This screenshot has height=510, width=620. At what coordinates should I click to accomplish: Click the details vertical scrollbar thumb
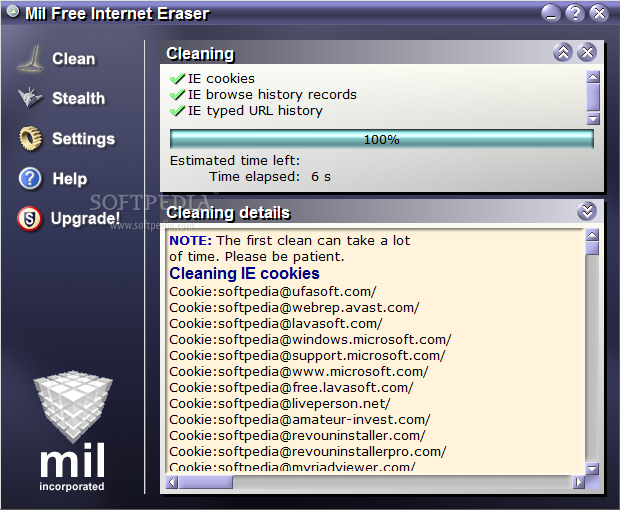(x=592, y=248)
